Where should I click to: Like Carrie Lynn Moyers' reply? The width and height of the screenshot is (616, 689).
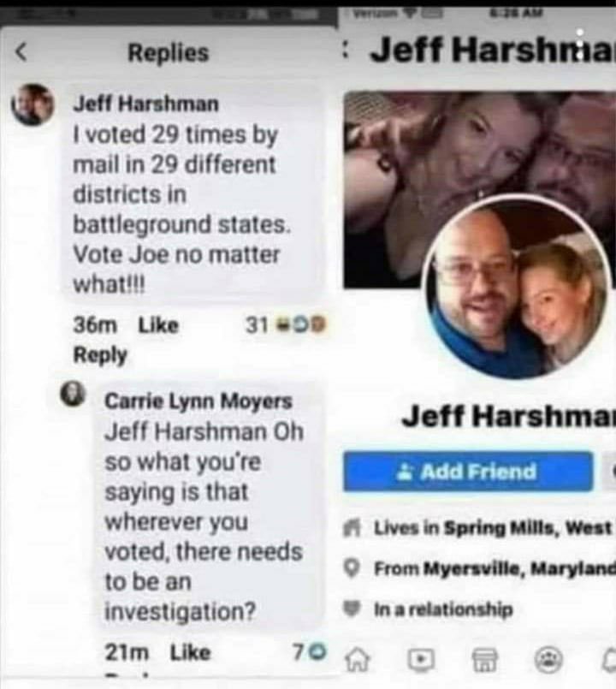pos(190,652)
